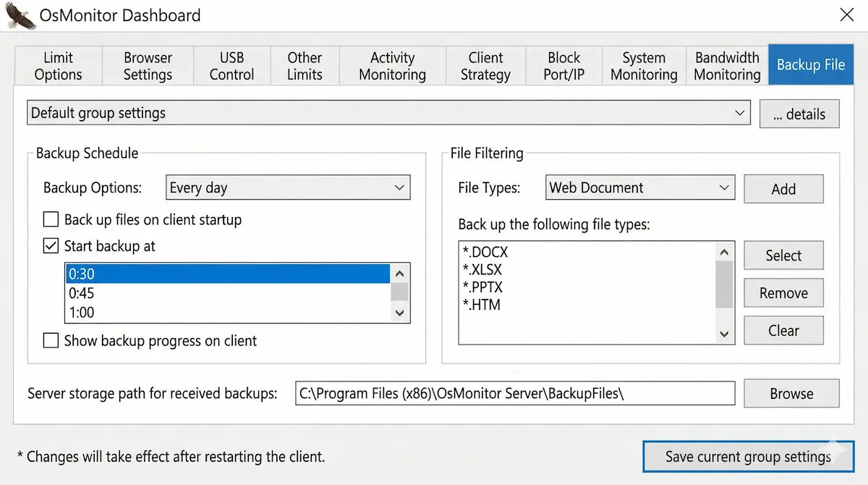Open the Default group settings dropdown
The height and width of the screenshot is (485, 868).
tap(739, 113)
